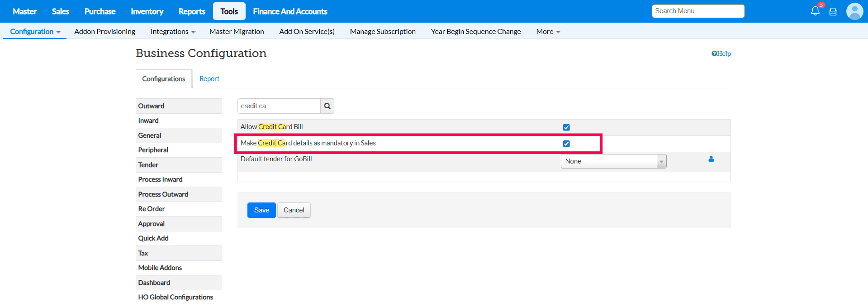Open the user profile avatar
Image resolution: width=868 pixels, height=308 pixels.
(854, 11)
